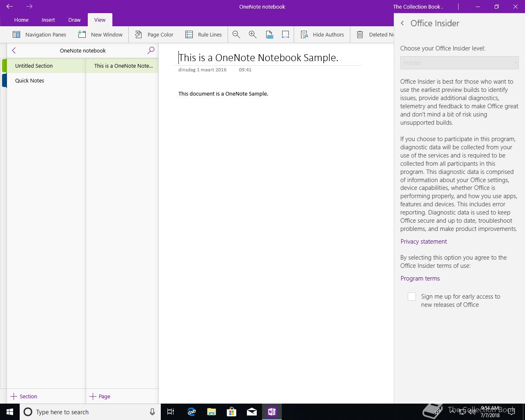Open the Program terms link
525x420 pixels.
[420, 278]
